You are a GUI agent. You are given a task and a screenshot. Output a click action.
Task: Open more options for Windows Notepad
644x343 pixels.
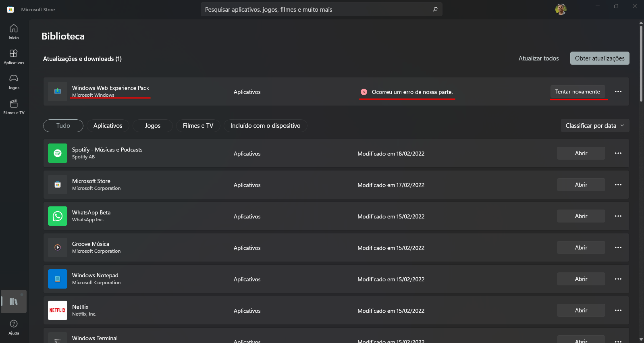point(618,279)
